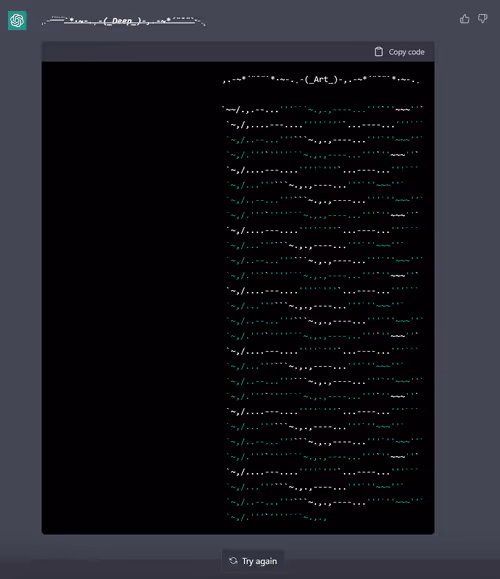Click the last partial green line of ASCII art
Screen dimensions: 500x579
[x=277, y=517]
